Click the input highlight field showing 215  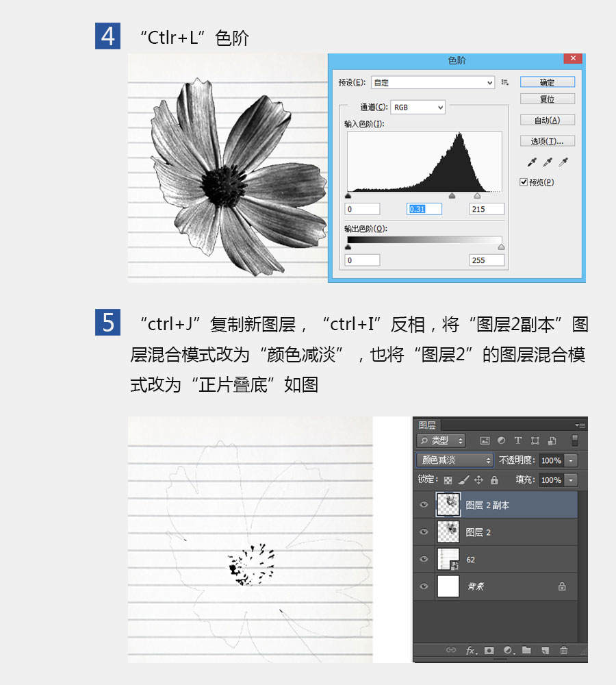487,209
